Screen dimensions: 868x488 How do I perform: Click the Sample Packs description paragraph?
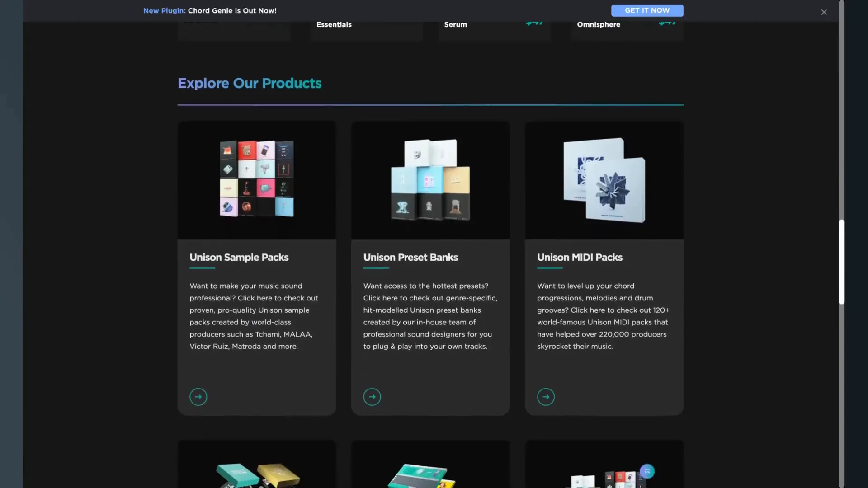click(x=254, y=316)
